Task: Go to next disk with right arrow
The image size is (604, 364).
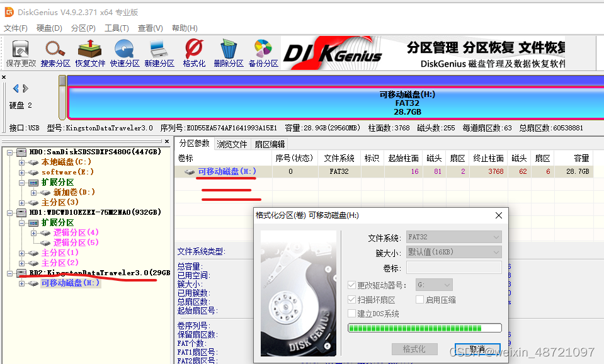Action: point(25,89)
